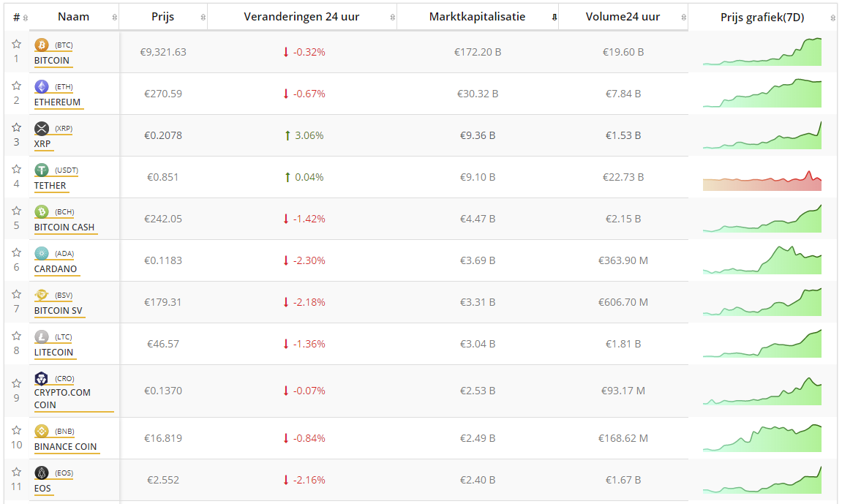Screen dimensions: 842x504
Task: Click the Bitcoin coin logo icon
Action: coord(42,45)
